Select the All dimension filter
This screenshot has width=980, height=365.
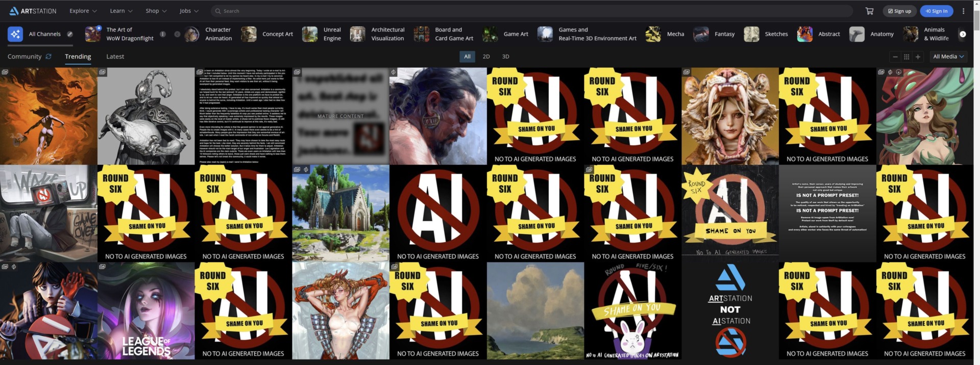pos(467,57)
